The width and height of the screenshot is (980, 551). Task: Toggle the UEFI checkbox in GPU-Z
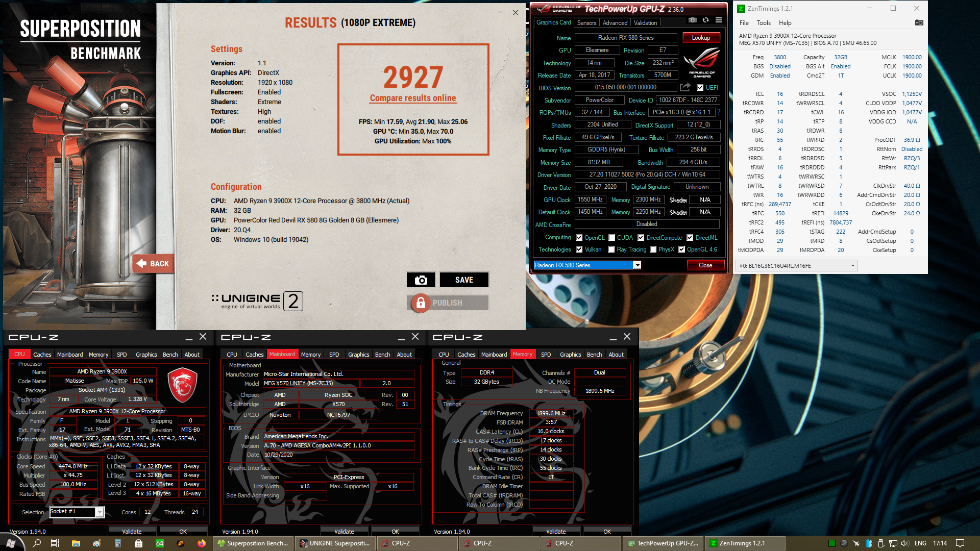[x=700, y=87]
